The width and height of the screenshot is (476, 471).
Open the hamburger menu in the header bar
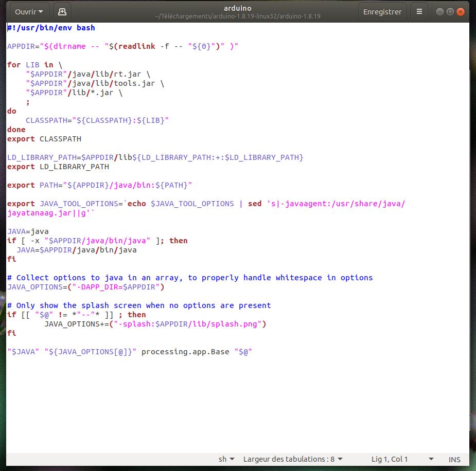[x=419, y=12]
